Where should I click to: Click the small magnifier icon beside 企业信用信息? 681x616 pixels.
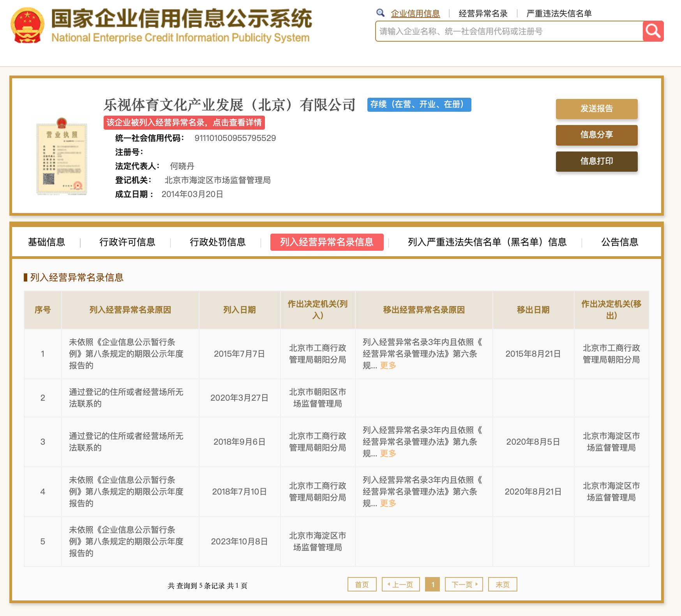pyautogui.click(x=381, y=13)
